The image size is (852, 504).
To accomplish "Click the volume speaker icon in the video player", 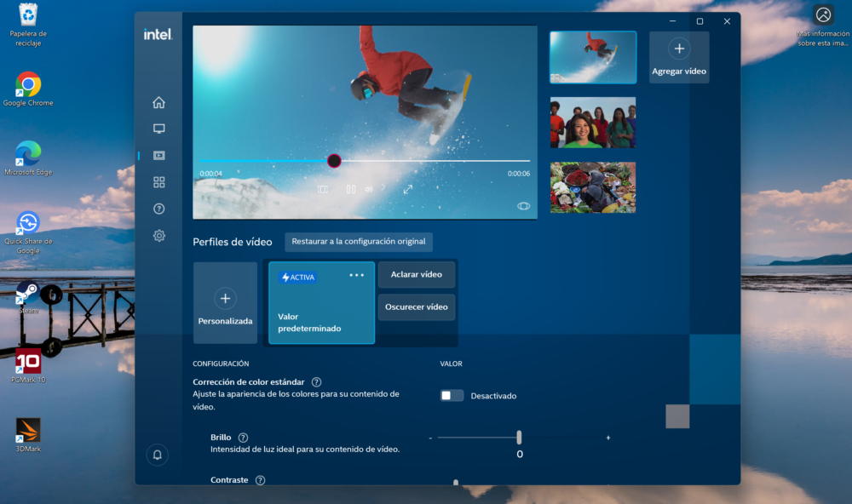I will click(369, 189).
